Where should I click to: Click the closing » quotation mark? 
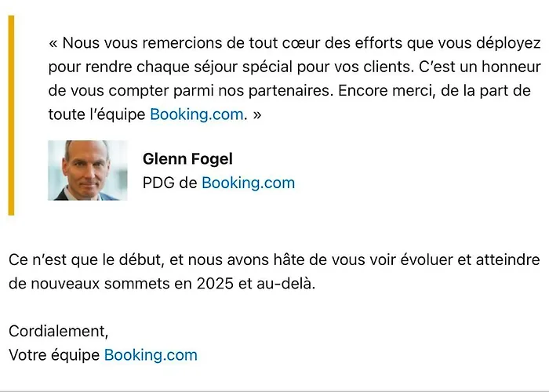tap(257, 115)
